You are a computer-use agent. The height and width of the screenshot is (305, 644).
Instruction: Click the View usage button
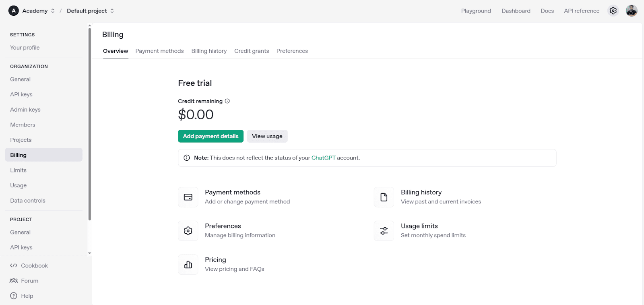[267, 136]
